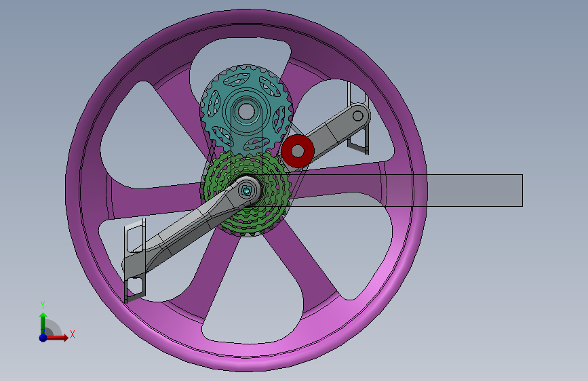Click the pin hole at the upper crank end

click(357, 115)
